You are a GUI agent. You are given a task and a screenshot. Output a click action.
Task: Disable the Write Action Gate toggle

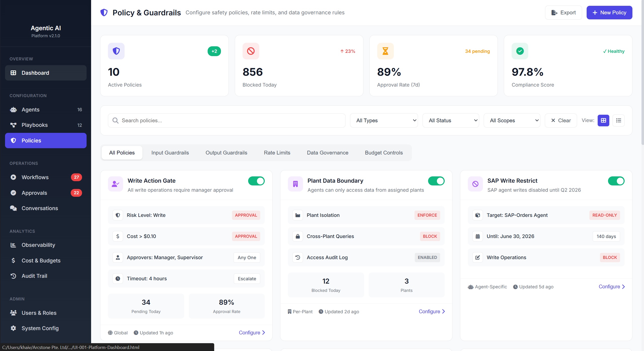click(x=256, y=181)
